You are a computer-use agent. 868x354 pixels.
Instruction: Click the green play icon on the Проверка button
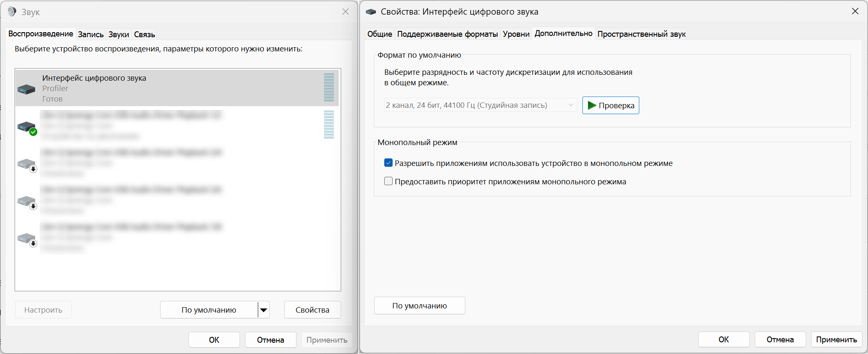point(592,105)
